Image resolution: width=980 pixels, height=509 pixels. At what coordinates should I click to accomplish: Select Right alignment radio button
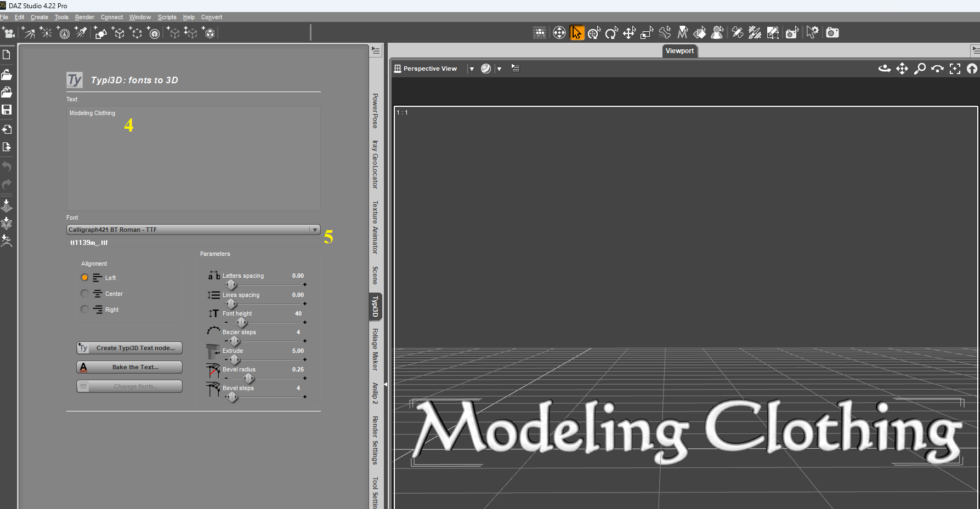(84, 310)
